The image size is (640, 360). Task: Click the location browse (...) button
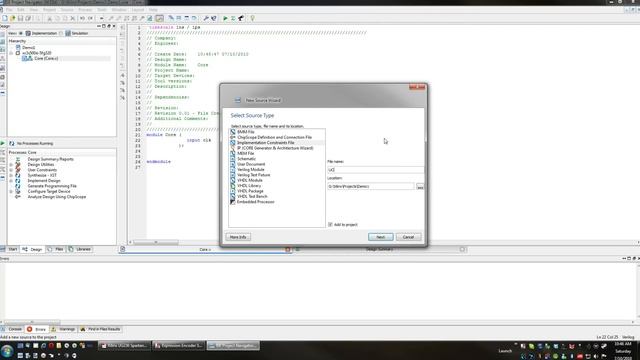click(420, 187)
